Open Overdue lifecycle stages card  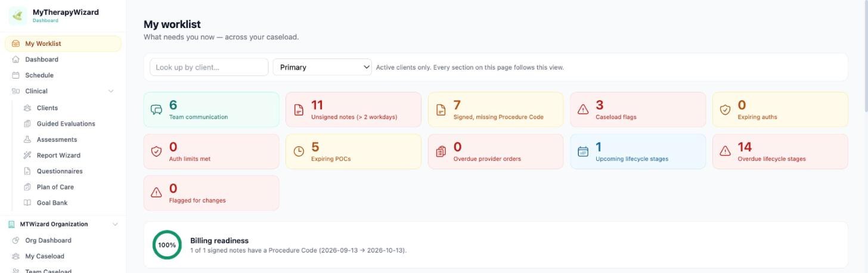click(x=780, y=151)
